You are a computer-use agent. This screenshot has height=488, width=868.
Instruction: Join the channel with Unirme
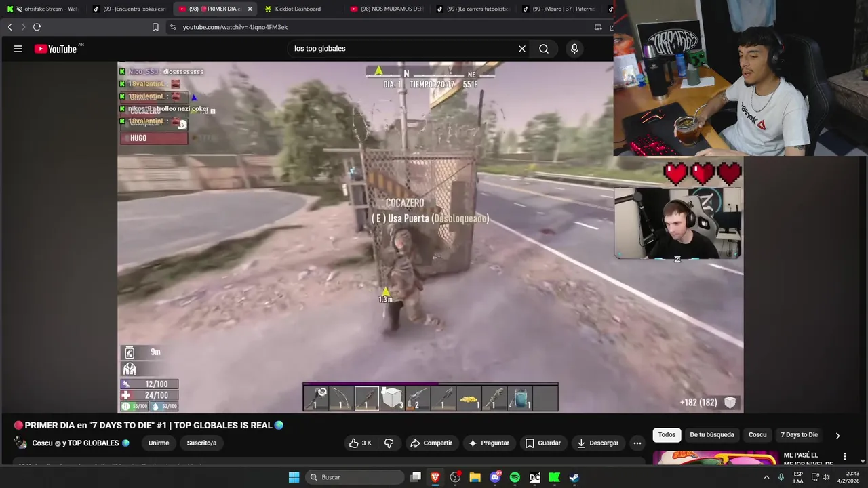(159, 443)
